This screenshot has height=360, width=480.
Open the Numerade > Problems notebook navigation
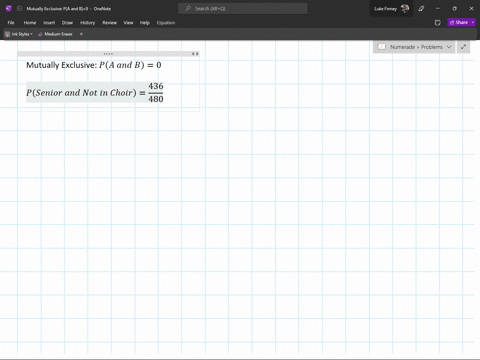pos(414,47)
